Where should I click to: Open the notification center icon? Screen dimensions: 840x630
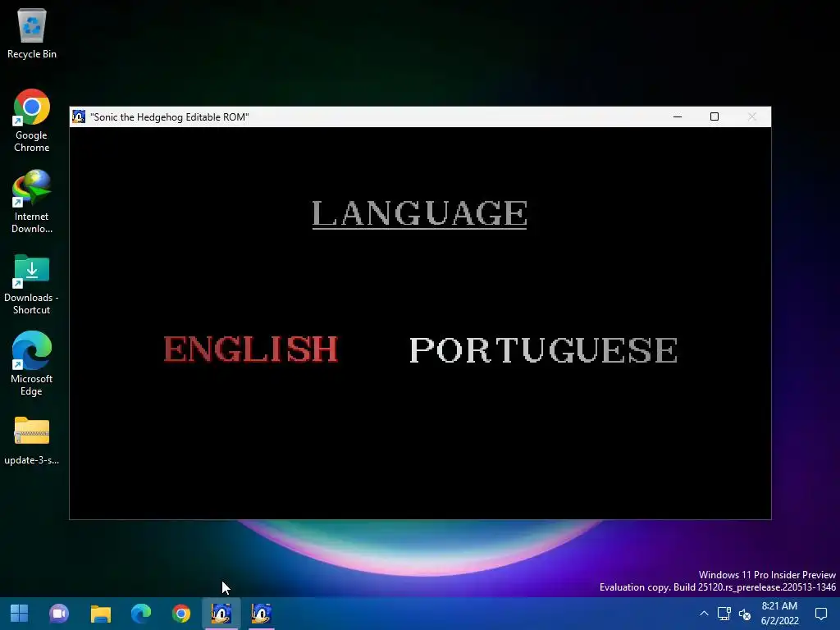point(820,614)
